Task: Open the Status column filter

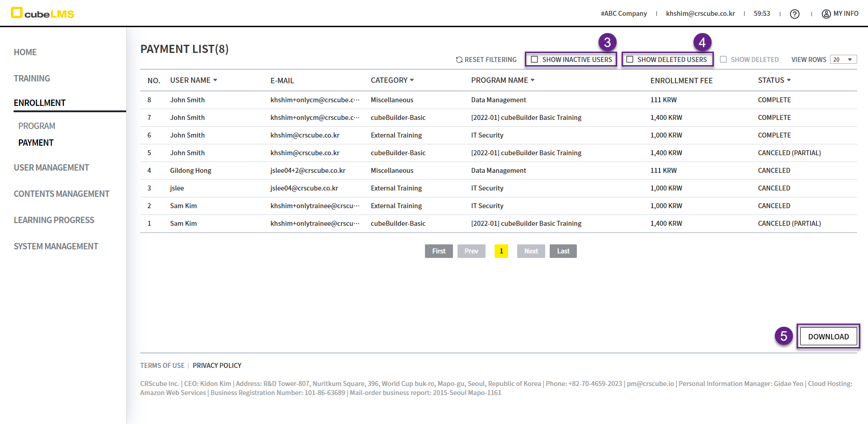Action: 789,80
